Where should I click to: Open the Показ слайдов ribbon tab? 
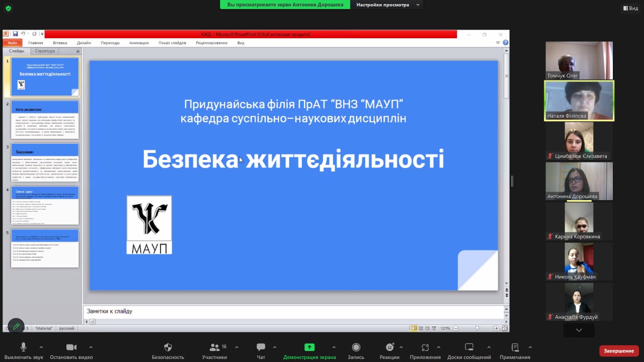172,43
